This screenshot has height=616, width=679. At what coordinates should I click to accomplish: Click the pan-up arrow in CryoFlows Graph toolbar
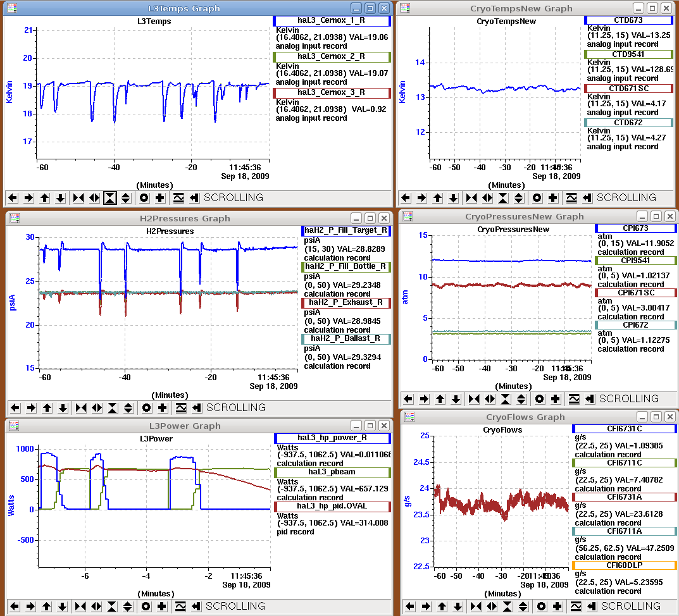click(442, 607)
